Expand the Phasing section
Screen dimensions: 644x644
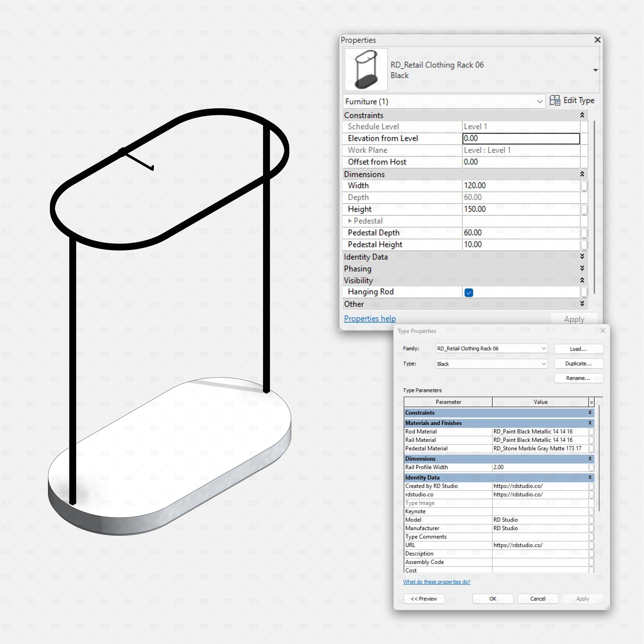(582, 268)
